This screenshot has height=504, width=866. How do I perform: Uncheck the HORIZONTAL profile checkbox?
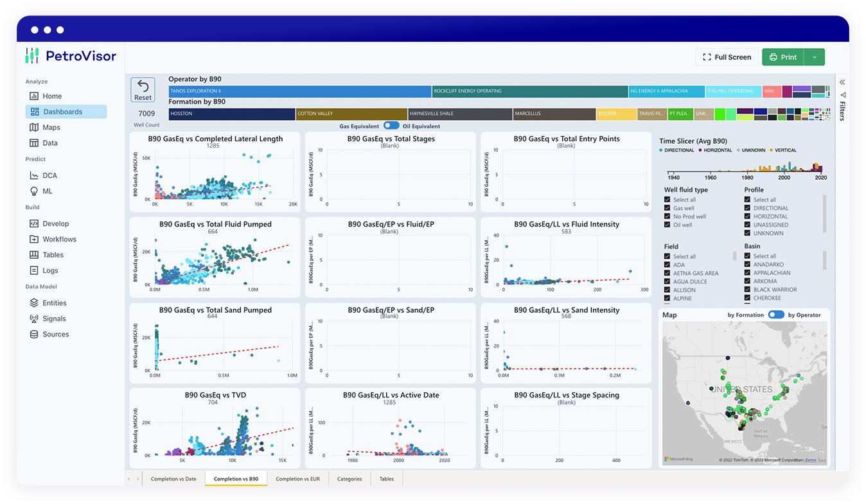coord(748,216)
